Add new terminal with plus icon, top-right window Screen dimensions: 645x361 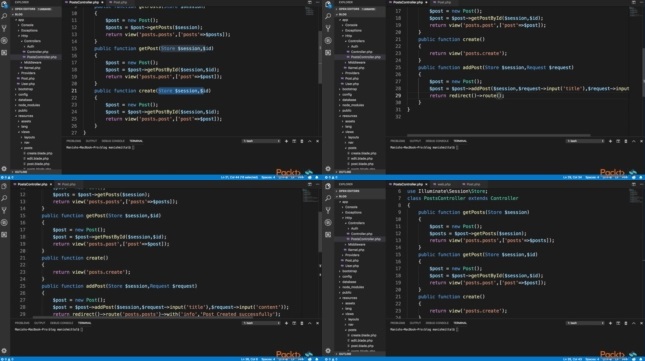click(610, 141)
